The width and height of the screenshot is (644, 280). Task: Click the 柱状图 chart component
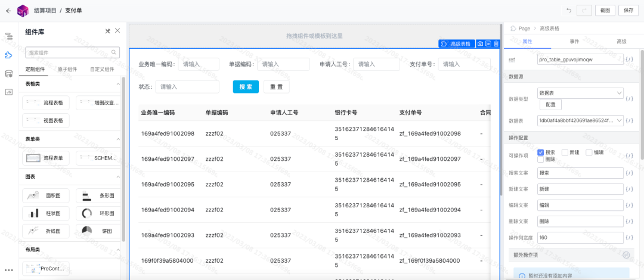45,213
